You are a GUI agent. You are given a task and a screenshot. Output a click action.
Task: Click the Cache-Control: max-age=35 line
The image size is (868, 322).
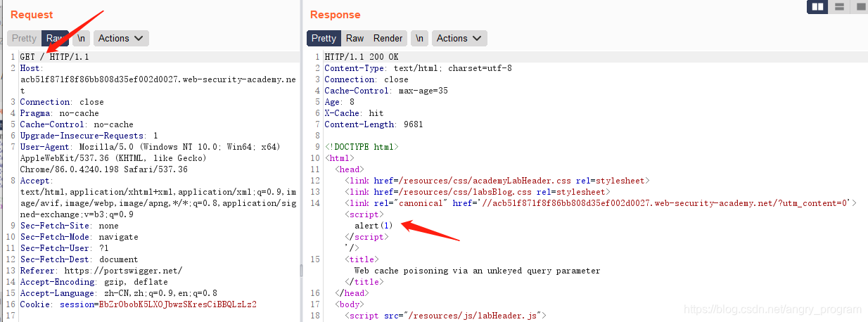pyautogui.click(x=386, y=91)
